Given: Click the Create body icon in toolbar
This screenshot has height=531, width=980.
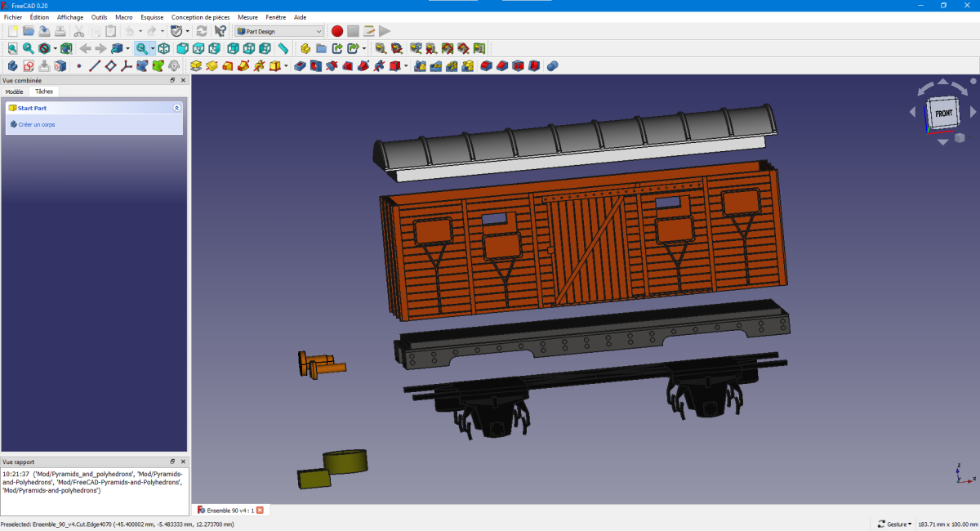Looking at the screenshot, I should [x=12, y=66].
